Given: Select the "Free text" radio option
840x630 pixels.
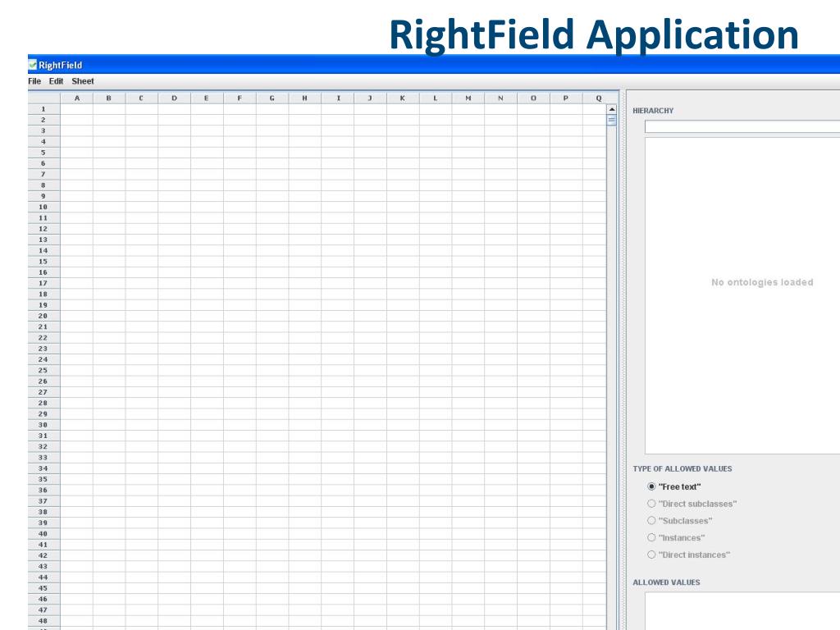Looking at the screenshot, I should pyautogui.click(x=674, y=486).
